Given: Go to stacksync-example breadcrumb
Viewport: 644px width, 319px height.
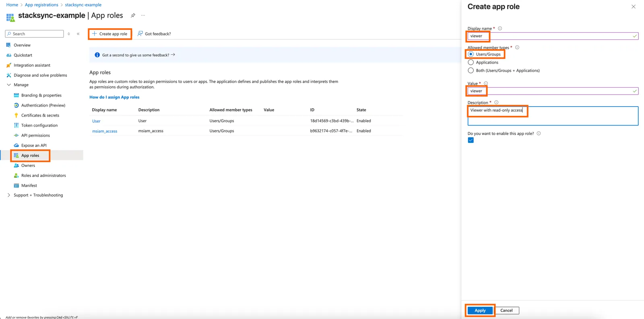Looking at the screenshot, I should coord(83,5).
